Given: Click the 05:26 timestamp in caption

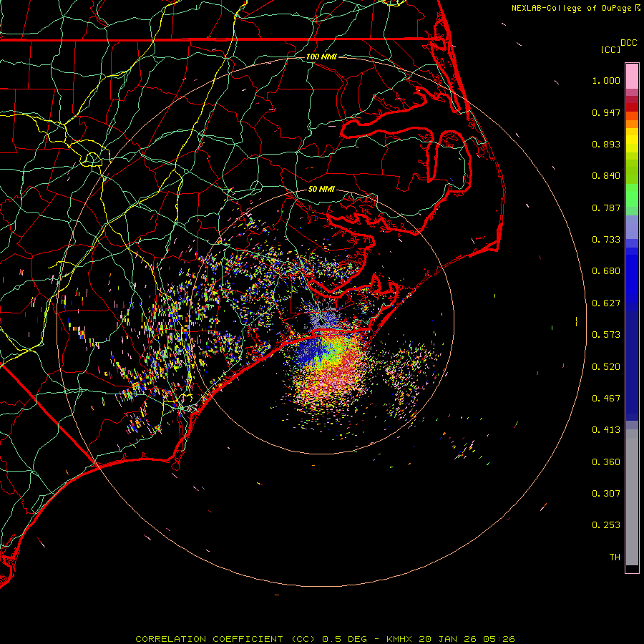Looking at the screenshot, I should point(499,639).
